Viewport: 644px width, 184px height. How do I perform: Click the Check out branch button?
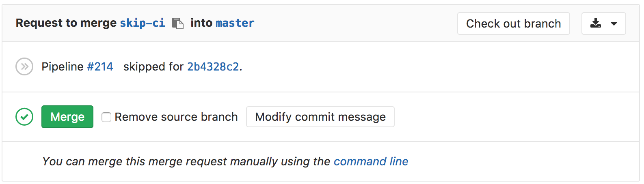point(513,24)
